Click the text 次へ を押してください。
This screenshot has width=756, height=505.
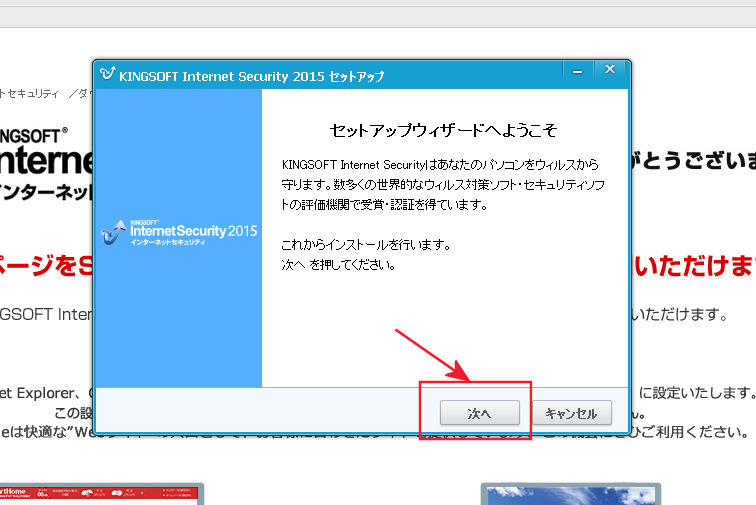pos(338,265)
